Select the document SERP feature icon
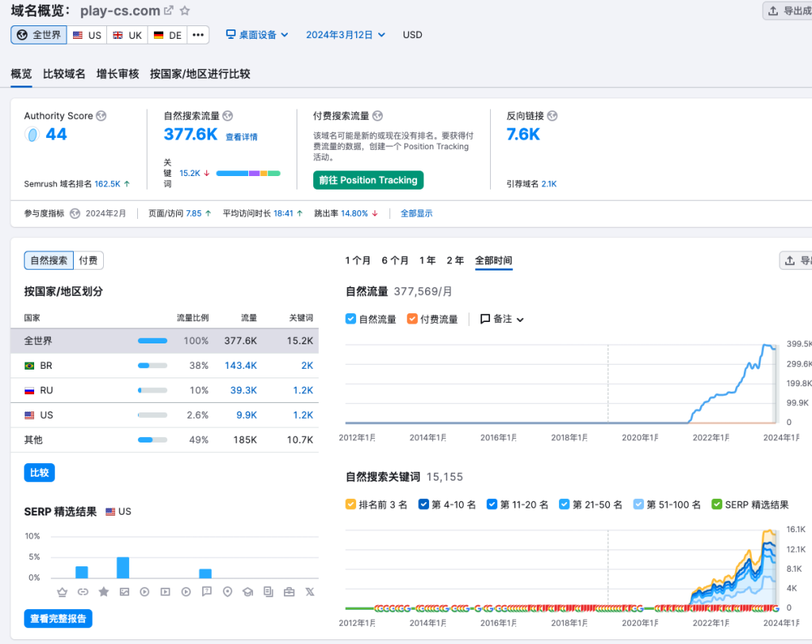This screenshot has height=644, width=812. [268, 592]
